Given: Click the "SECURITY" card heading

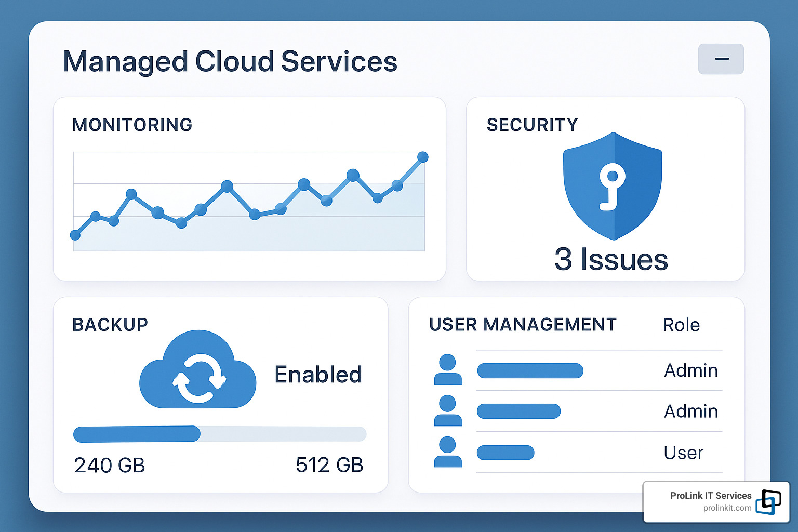Looking at the screenshot, I should pyautogui.click(x=532, y=125).
